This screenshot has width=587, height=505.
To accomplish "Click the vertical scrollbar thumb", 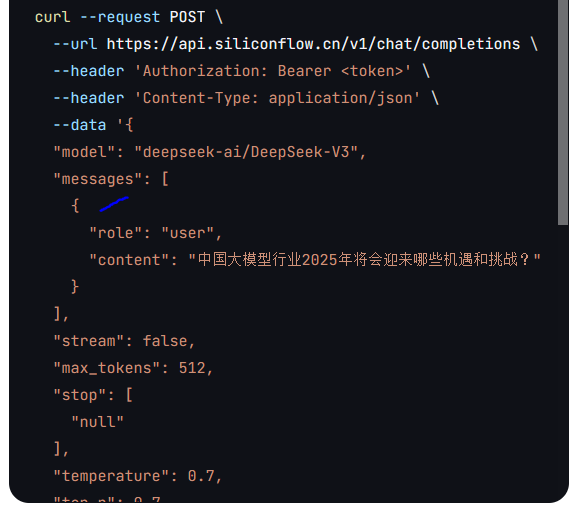I will click(563, 112).
